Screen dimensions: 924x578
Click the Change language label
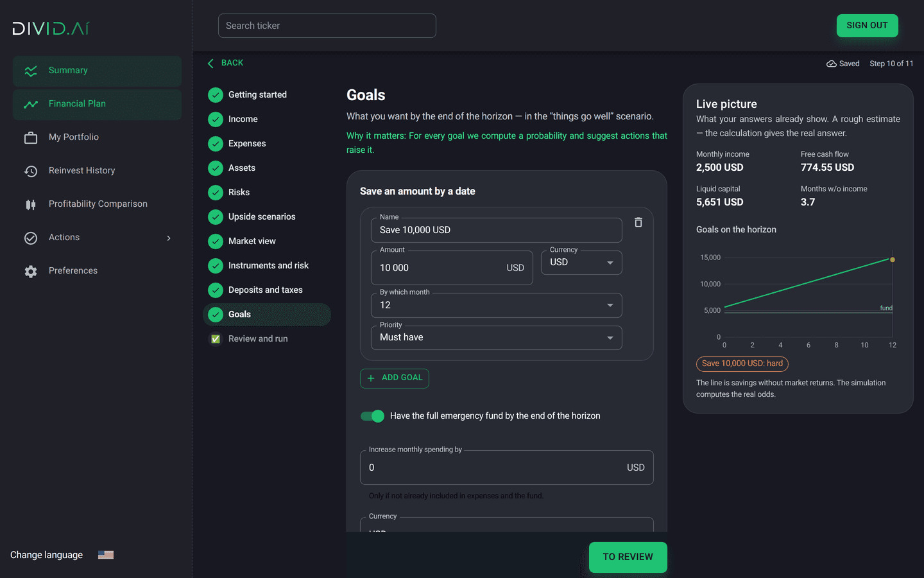pos(47,555)
